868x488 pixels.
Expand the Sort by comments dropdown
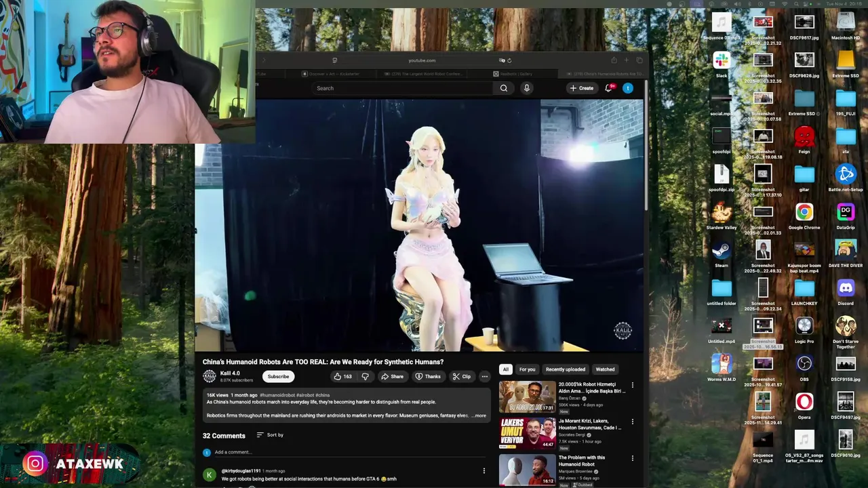point(270,435)
